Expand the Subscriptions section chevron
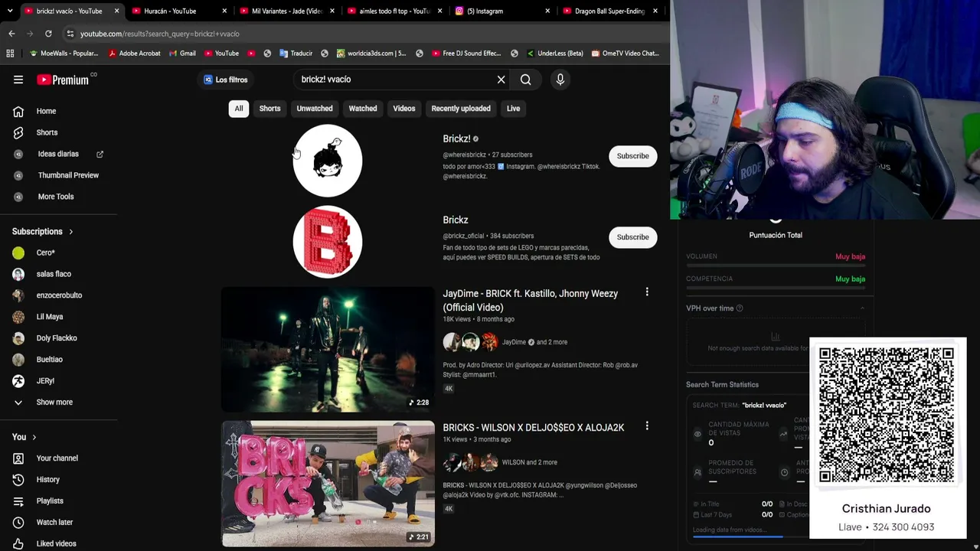This screenshot has width=980, height=551. (71, 232)
